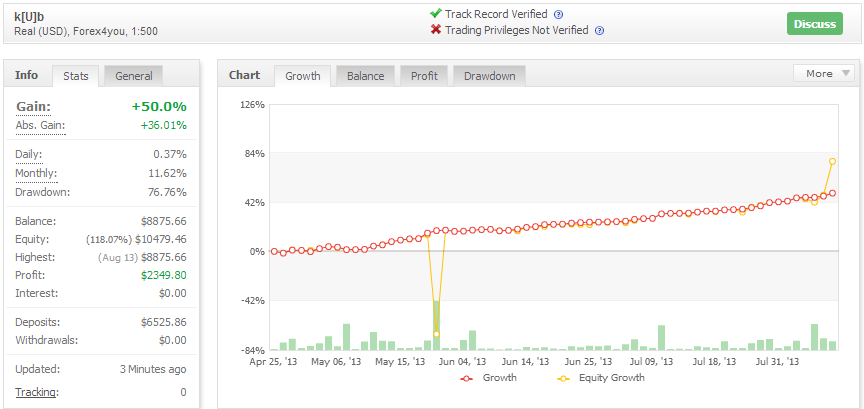The image size is (864, 409).
Task: Click the last red Growth data point
Action: [x=832, y=193]
